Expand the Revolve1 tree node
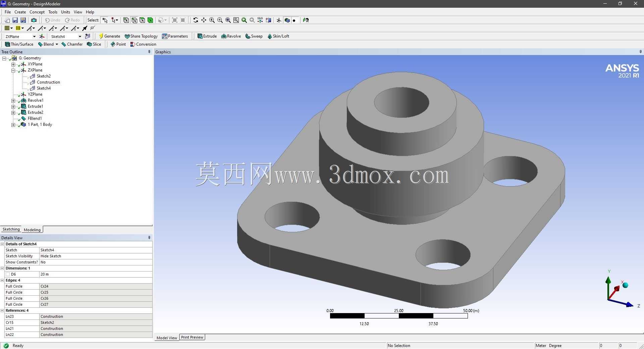 pyautogui.click(x=13, y=100)
